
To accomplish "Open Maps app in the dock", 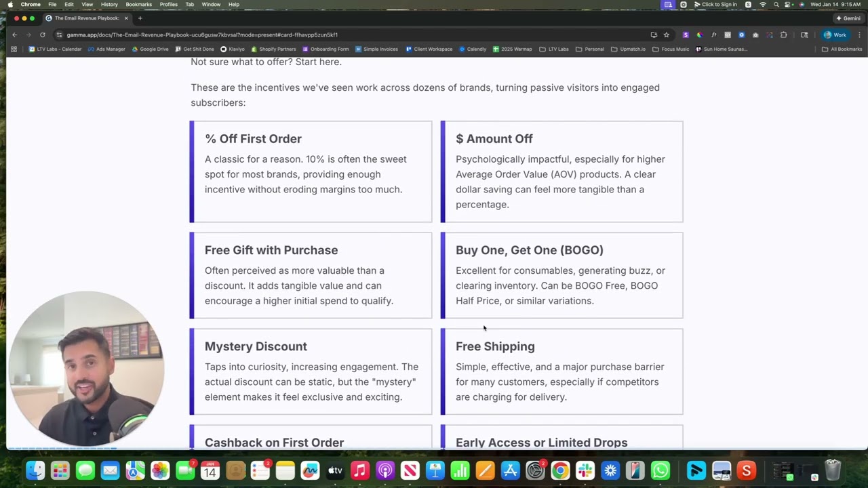I will coord(135,470).
